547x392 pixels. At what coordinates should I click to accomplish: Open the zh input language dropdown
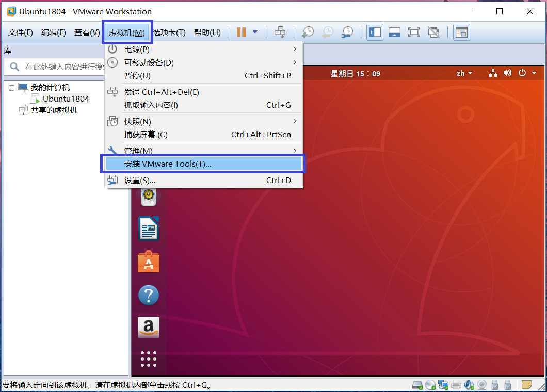click(464, 73)
